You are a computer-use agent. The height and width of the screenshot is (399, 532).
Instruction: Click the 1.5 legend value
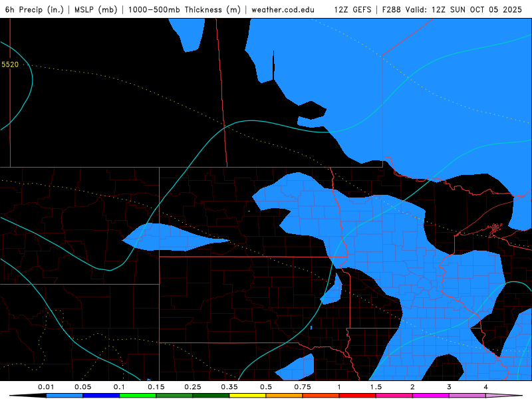pyautogui.click(x=376, y=387)
